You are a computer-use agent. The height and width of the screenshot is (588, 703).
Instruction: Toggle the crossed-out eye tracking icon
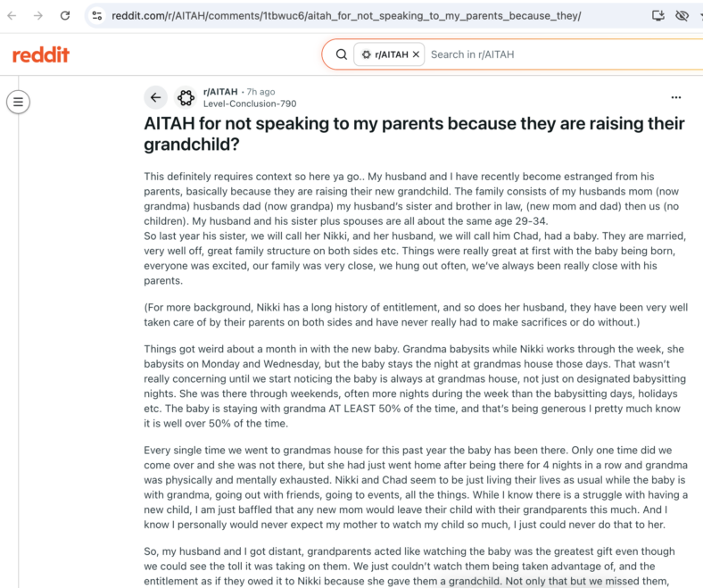[682, 16]
